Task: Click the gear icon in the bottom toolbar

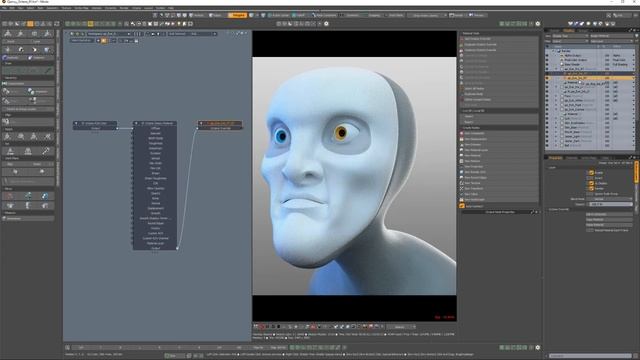Action: (x=538, y=347)
